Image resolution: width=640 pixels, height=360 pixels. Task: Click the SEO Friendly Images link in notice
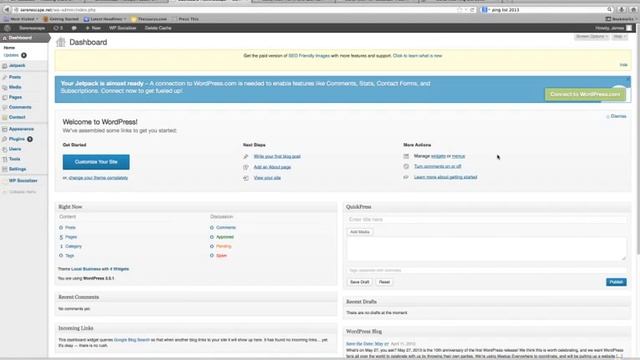(x=309, y=56)
